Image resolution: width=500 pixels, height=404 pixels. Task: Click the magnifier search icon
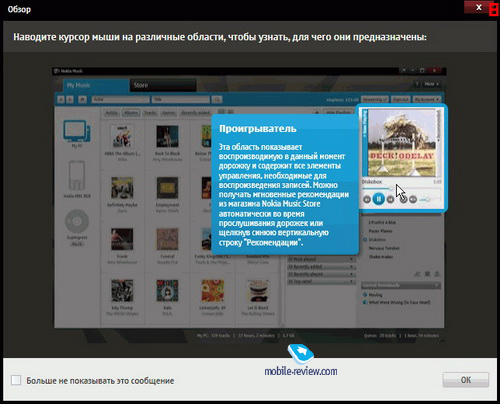[217, 99]
